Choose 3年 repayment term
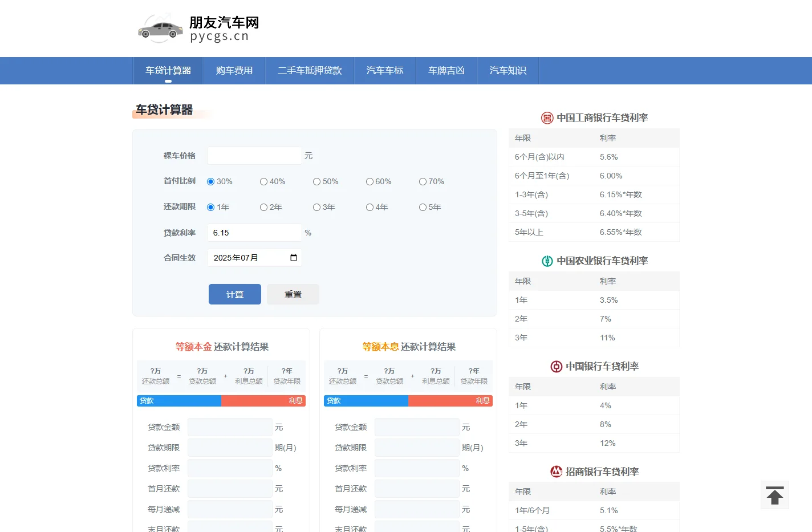This screenshot has width=812, height=532. [x=316, y=208]
